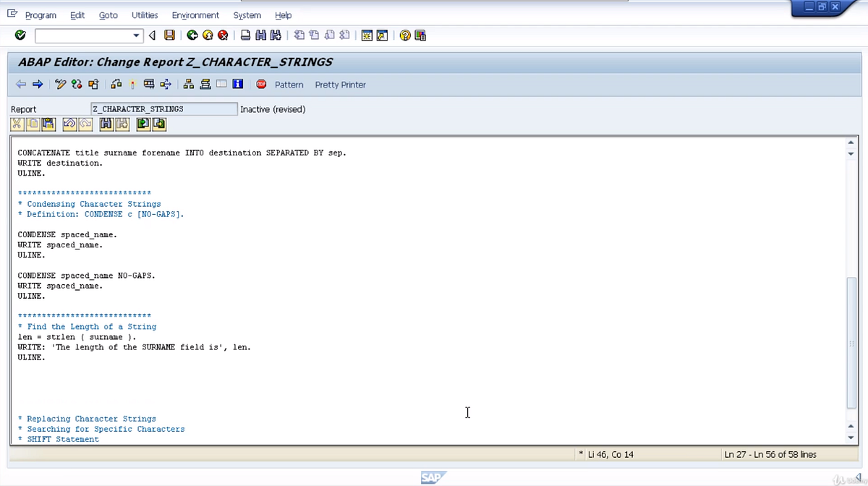
Task: Select the Pretty Printer formatting icon
Action: click(340, 85)
